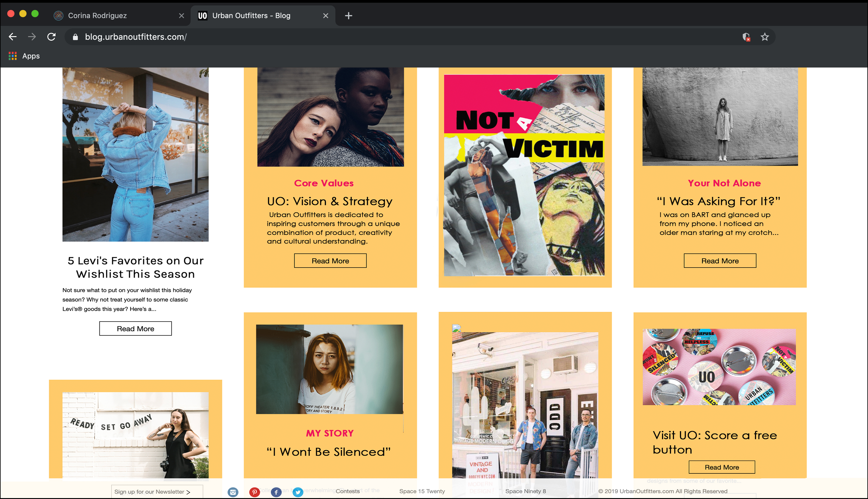Click the Not A Victim collage image
Screen dimensions: 868x499
(x=524, y=175)
